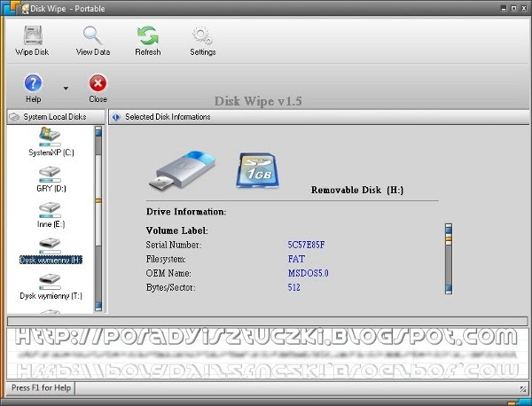532x406 pixels.
Task: Select the highlighted Dysk wymienny (H:) drive
Action: click(51, 252)
